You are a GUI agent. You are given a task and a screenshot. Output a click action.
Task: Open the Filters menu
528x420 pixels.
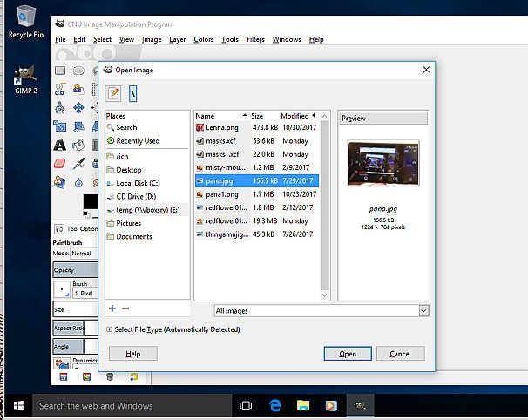coord(255,39)
